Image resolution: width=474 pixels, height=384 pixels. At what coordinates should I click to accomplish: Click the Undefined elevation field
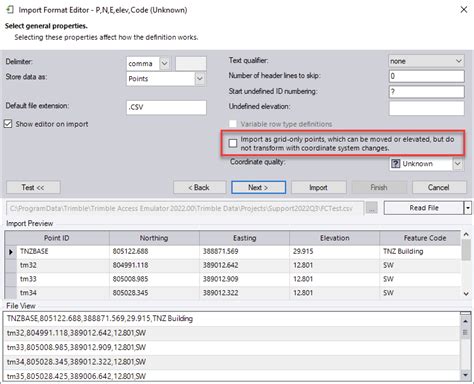point(426,108)
